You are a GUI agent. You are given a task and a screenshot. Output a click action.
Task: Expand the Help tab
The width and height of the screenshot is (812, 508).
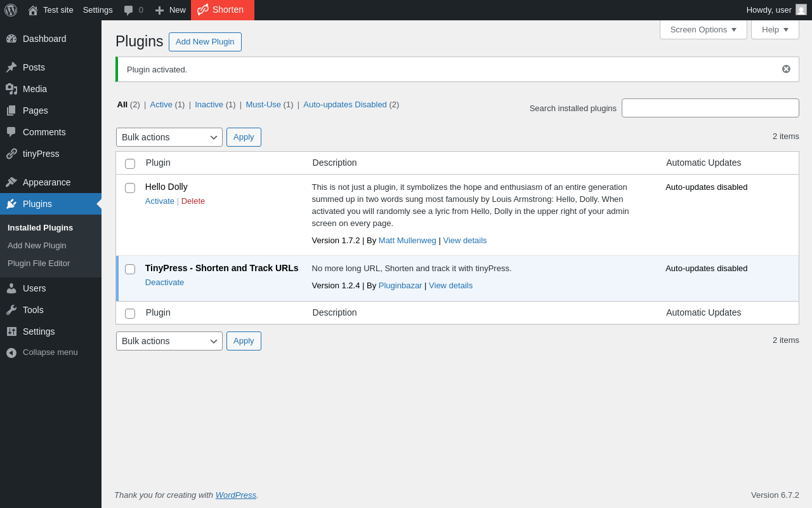775,29
